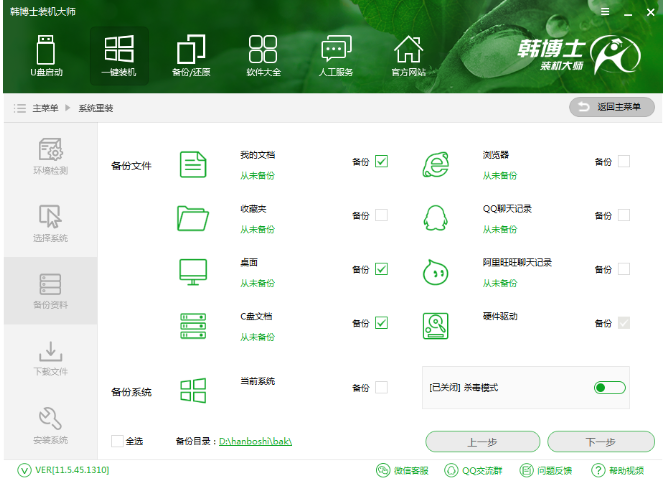Toggle the 杀毒模式 switch
The height and width of the screenshot is (485, 663).
(609, 387)
